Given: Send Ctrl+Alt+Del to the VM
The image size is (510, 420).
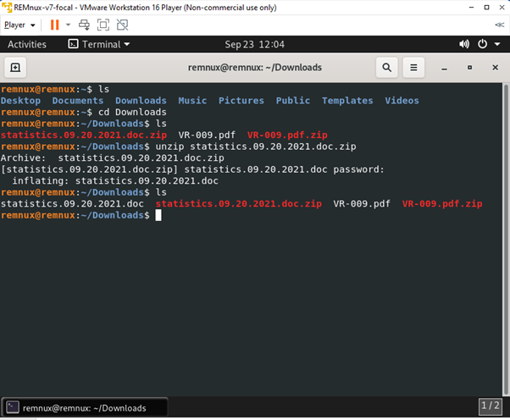Looking at the screenshot, I should tap(84, 25).
